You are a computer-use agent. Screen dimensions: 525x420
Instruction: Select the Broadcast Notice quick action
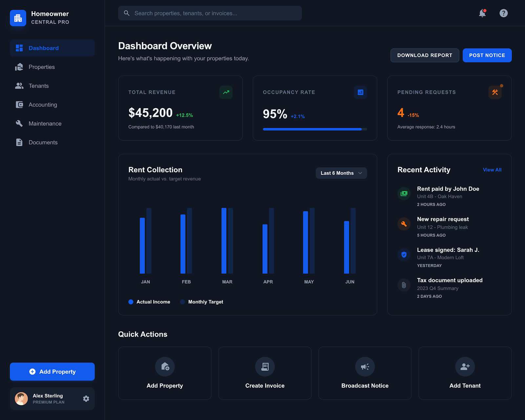365,373
